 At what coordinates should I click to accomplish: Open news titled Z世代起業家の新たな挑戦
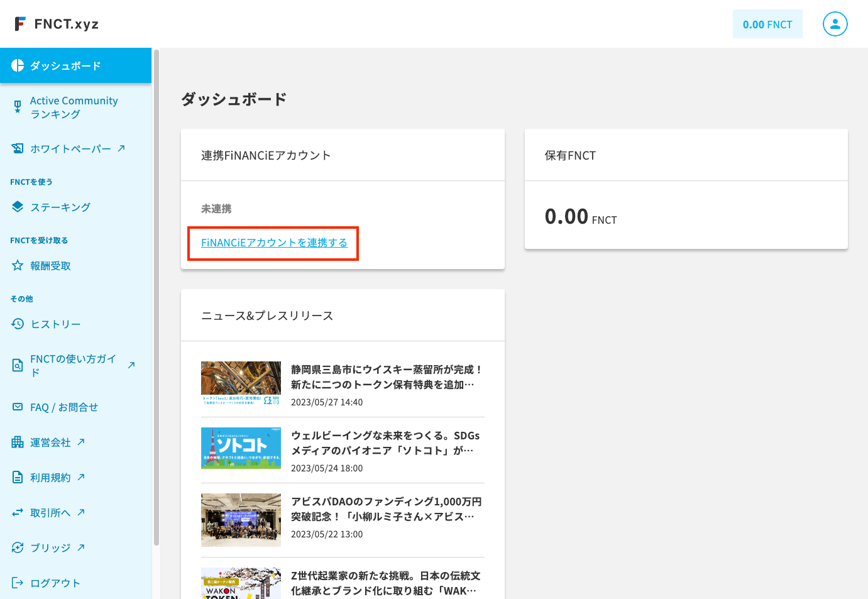point(385,583)
